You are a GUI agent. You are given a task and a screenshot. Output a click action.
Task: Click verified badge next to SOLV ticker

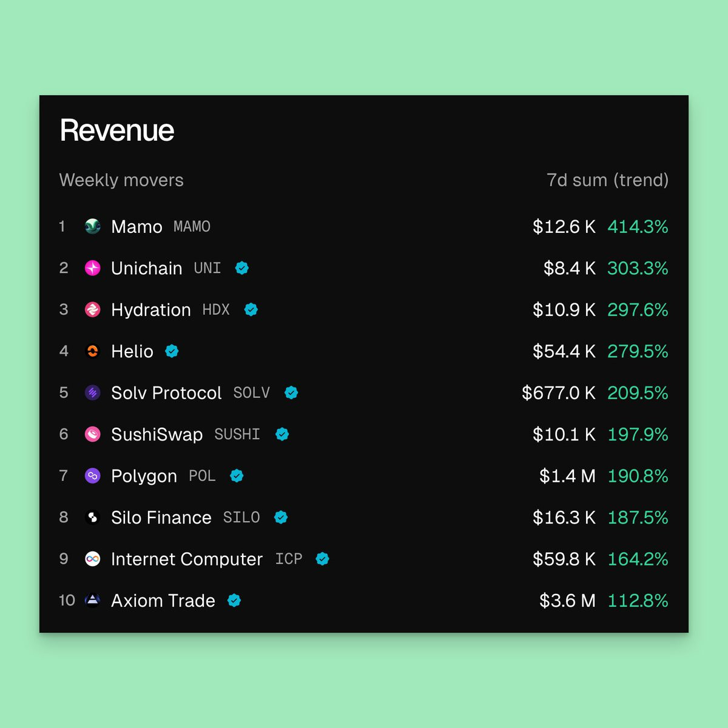click(291, 393)
